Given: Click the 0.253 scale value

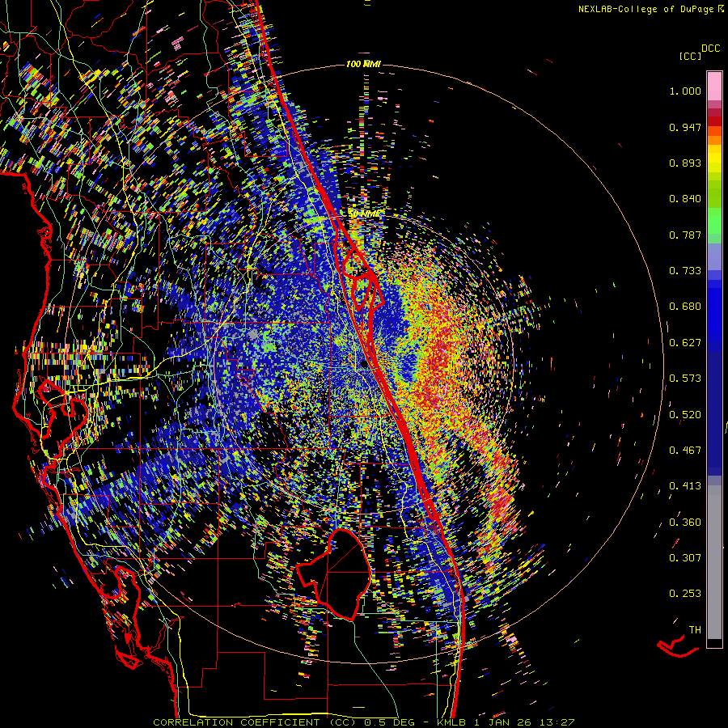Looking at the screenshot, I should coord(685,594).
